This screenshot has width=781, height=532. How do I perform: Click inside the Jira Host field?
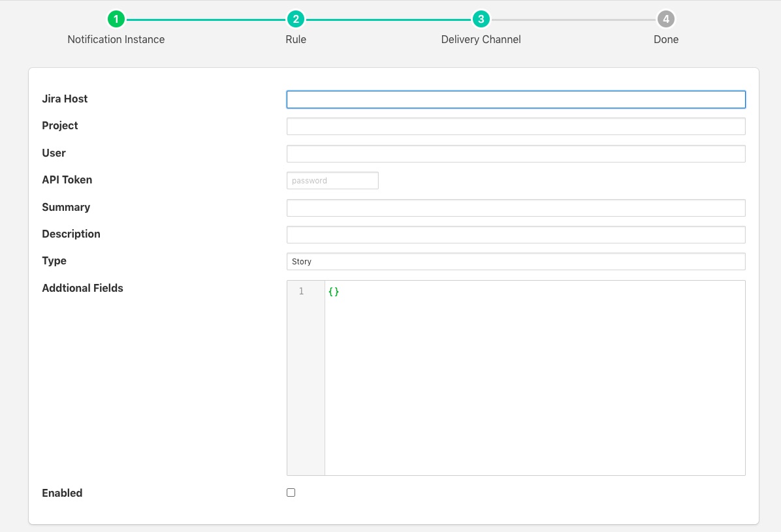coord(515,99)
